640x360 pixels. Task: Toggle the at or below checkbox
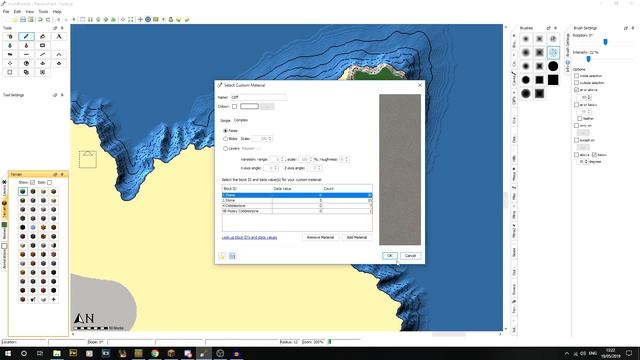[576, 105]
